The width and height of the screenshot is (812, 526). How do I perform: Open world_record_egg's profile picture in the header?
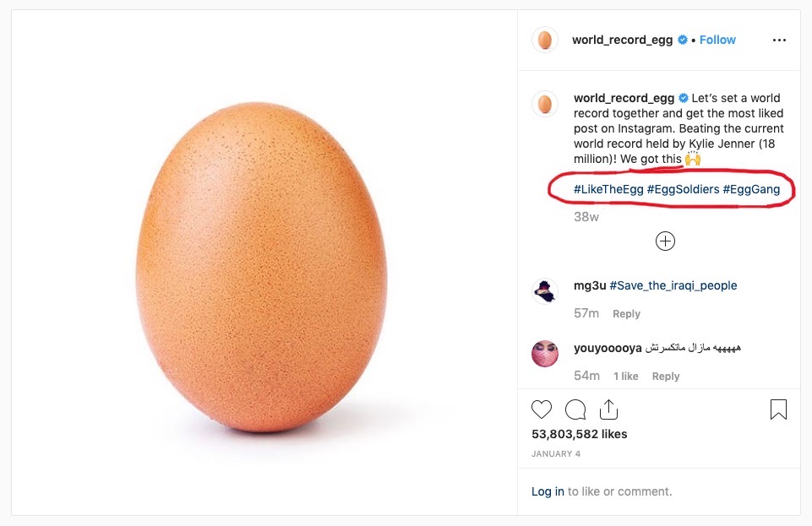(544, 40)
